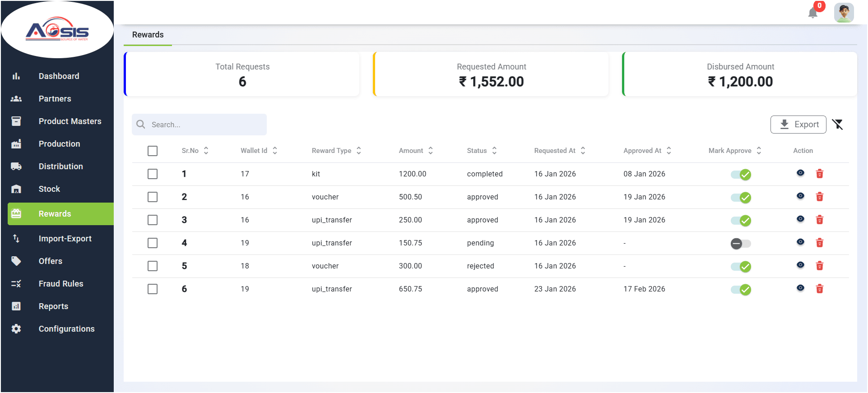The height and width of the screenshot is (393, 868).
Task: Clear filters with the filter-off icon
Action: click(838, 125)
